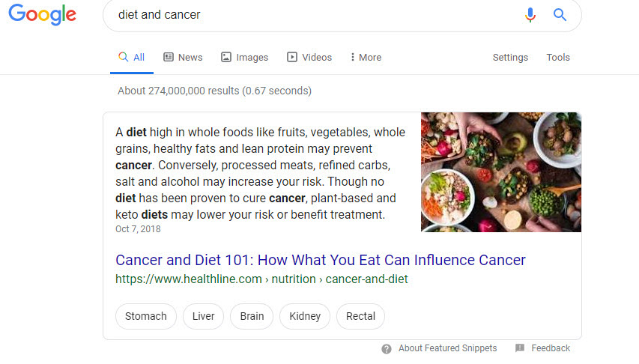Open the Settings menu
The height and width of the screenshot is (364, 639).
pos(510,57)
